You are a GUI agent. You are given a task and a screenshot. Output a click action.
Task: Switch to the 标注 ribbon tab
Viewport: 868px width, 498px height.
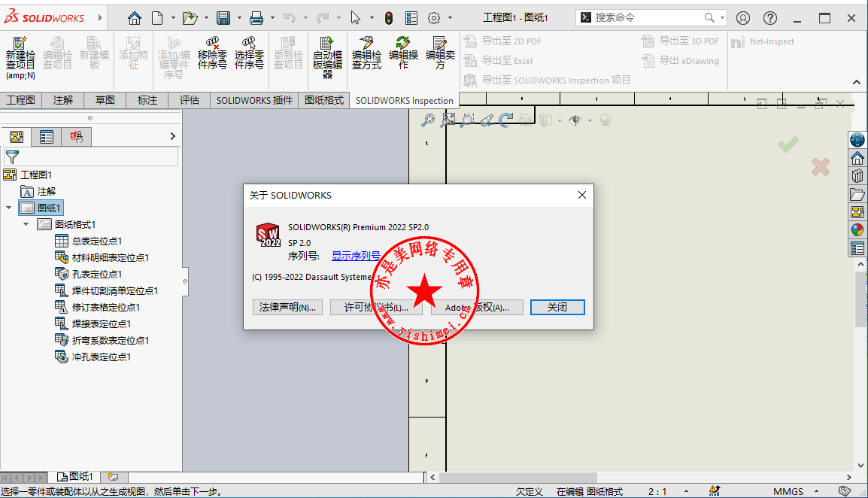[x=147, y=100]
